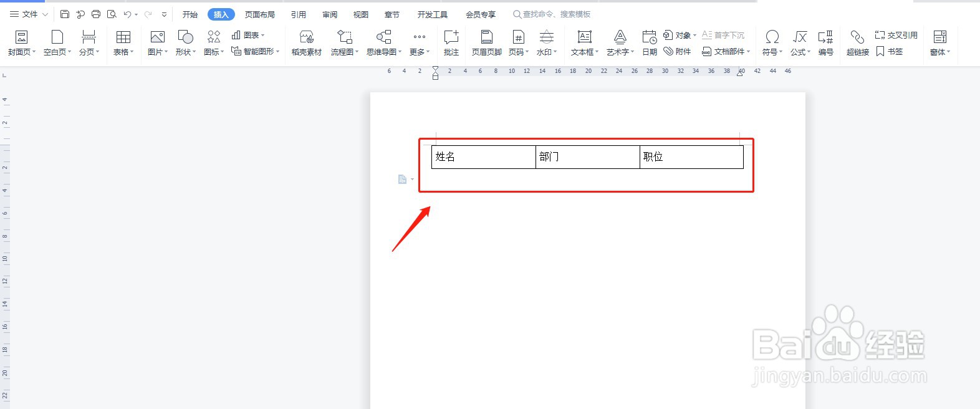Open Developer Tools (开发工具) tab
Screen dimensions: 980x409
coord(433,14)
